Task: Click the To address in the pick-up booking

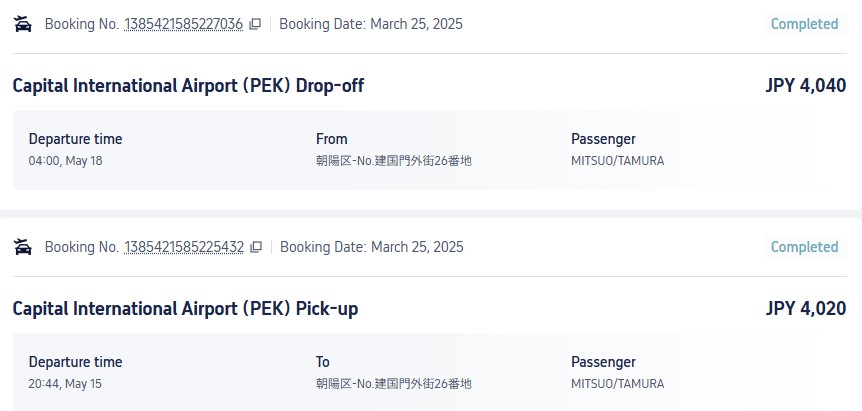Action: (x=394, y=384)
